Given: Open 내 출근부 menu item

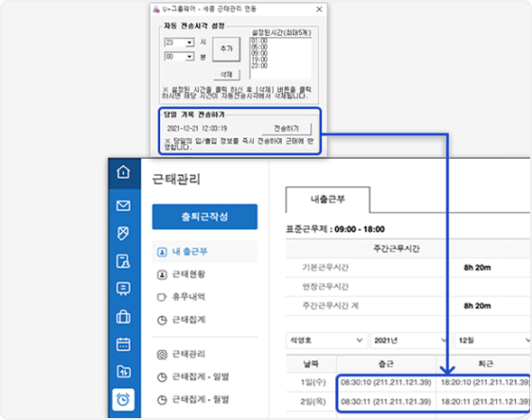Looking at the screenshot, I should pyautogui.click(x=204, y=252).
